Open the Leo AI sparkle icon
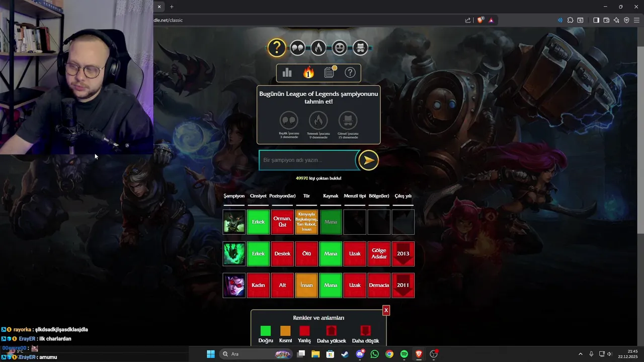 (x=616, y=20)
